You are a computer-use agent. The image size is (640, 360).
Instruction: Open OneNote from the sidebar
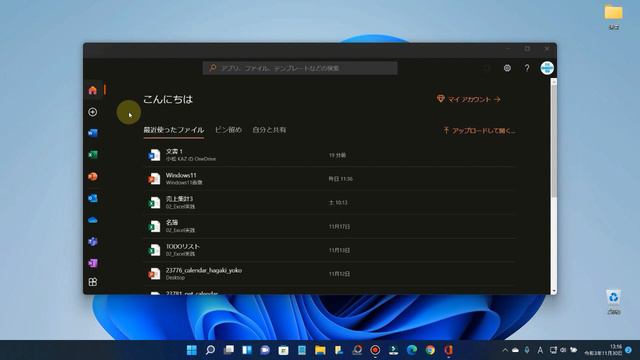(x=93, y=263)
